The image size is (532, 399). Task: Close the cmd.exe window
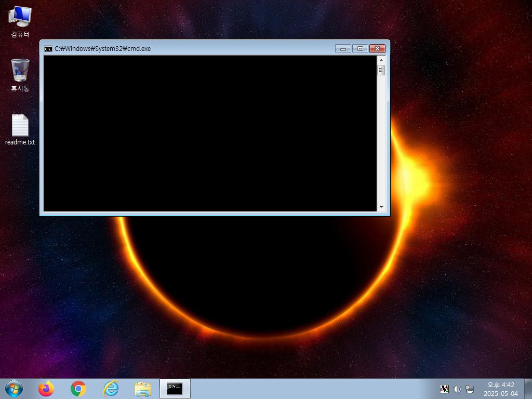(377, 48)
